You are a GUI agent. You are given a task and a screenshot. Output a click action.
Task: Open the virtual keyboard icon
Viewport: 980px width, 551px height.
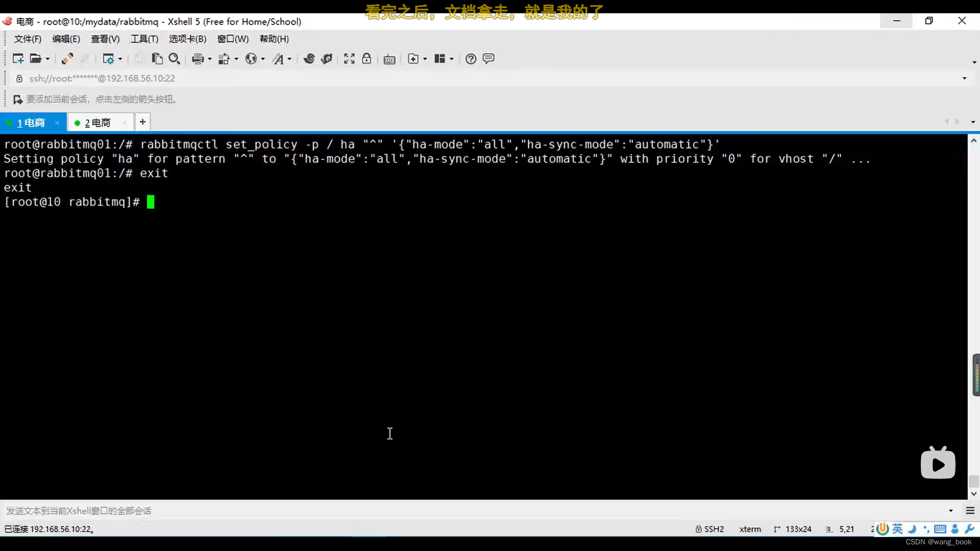(x=389, y=59)
